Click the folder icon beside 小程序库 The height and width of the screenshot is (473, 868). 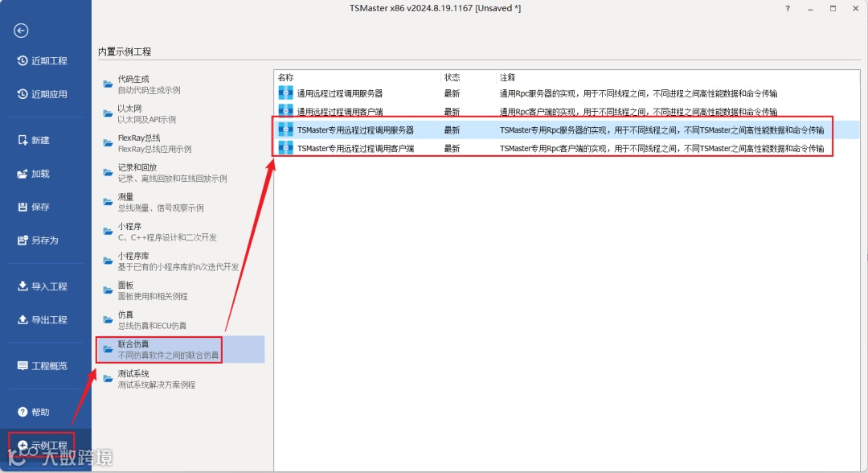(108, 261)
